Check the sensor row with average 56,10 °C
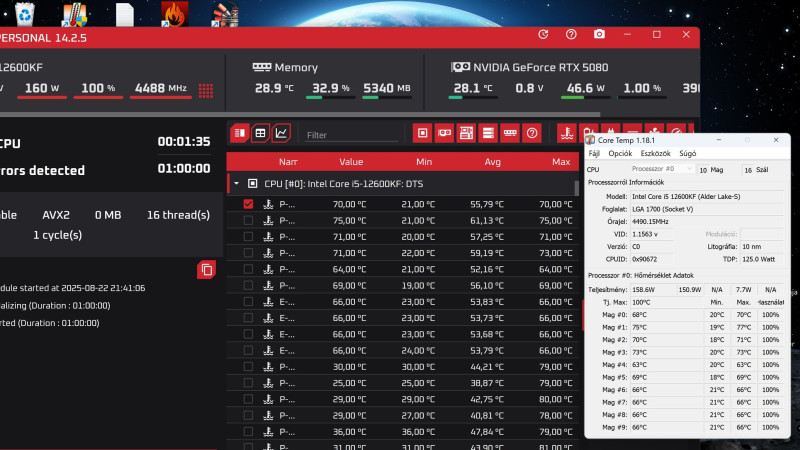 248,285
